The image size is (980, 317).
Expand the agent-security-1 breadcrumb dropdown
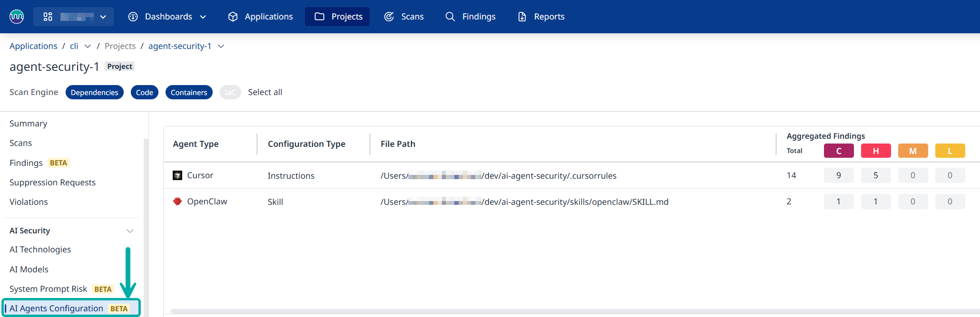coord(221,46)
